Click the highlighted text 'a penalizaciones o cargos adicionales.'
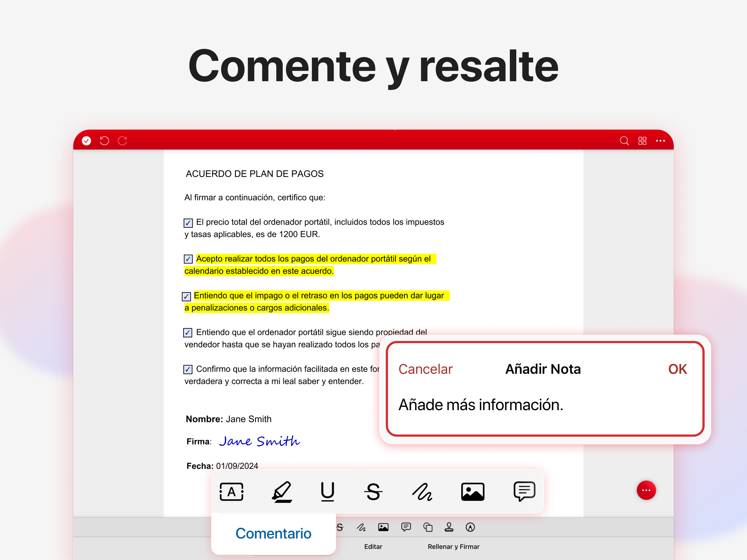 [x=257, y=308]
